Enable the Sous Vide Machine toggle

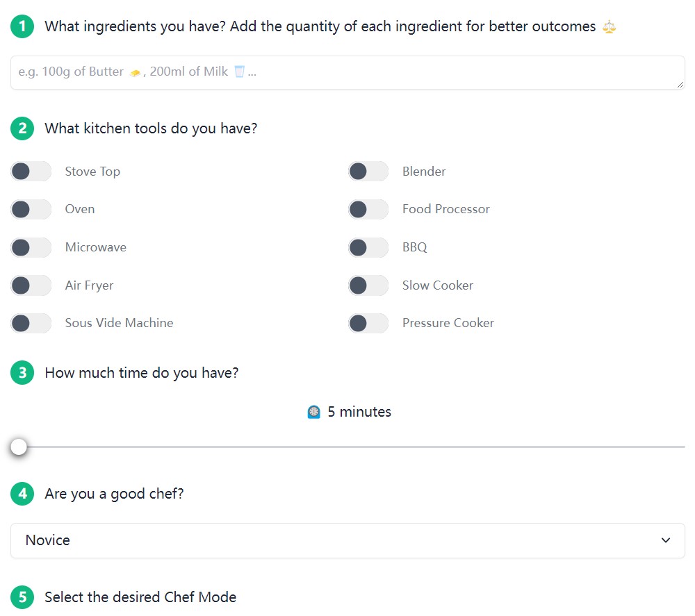pos(31,323)
